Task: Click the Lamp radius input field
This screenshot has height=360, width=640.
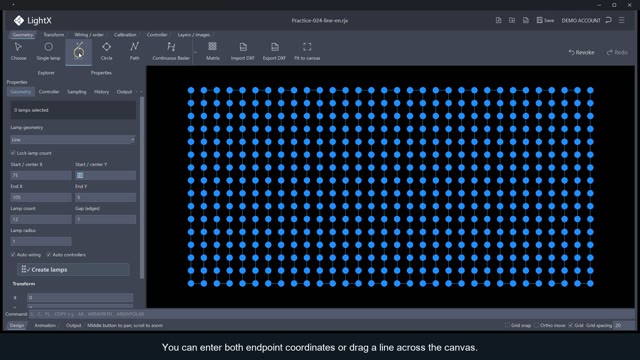Action: click(41, 241)
